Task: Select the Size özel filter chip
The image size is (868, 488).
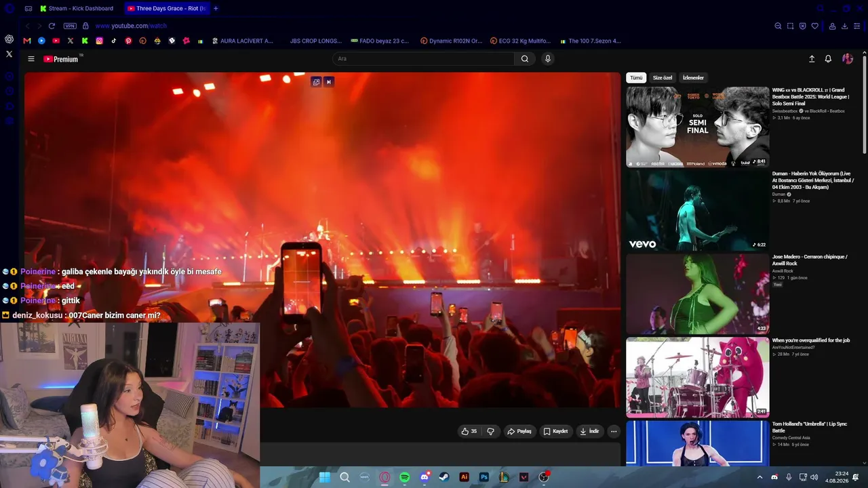Action: [663, 78]
